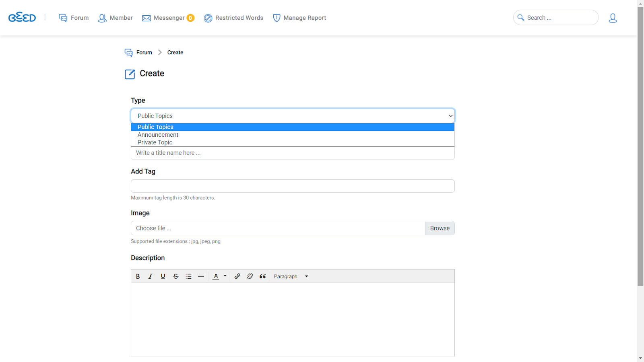This screenshot has width=644, height=362.
Task: Insert a link using the link icon
Action: (237, 276)
